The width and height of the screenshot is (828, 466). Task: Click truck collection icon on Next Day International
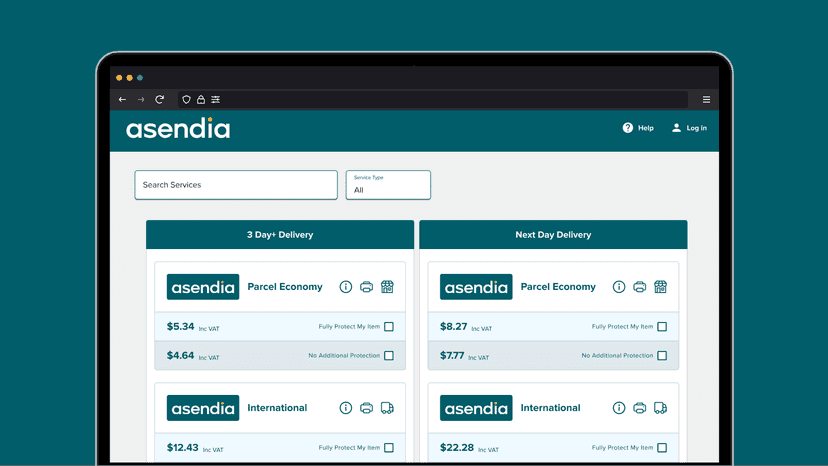(660, 408)
